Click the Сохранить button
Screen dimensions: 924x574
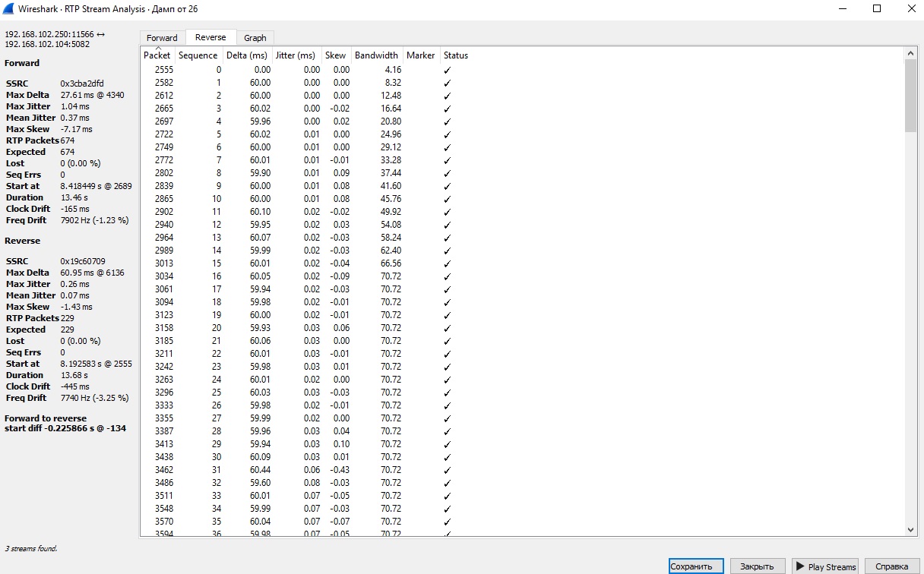[696, 566]
